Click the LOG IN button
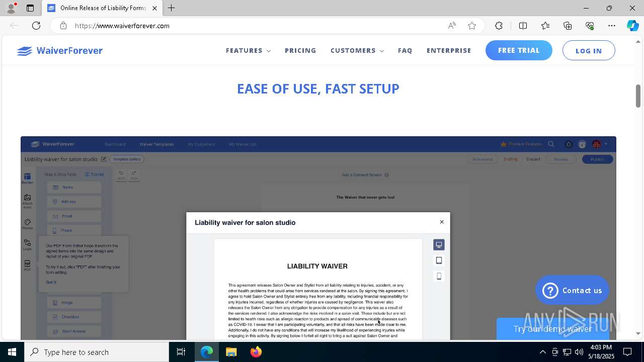The image size is (644, 362). [x=589, y=51]
